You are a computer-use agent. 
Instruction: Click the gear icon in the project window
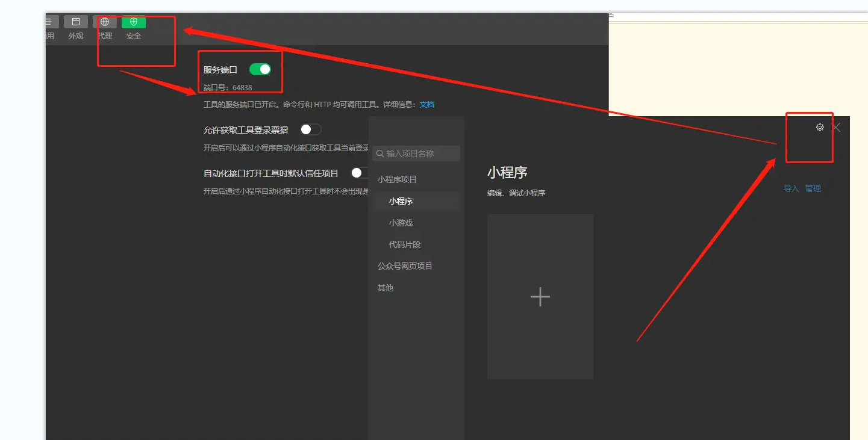[x=819, y=127]
